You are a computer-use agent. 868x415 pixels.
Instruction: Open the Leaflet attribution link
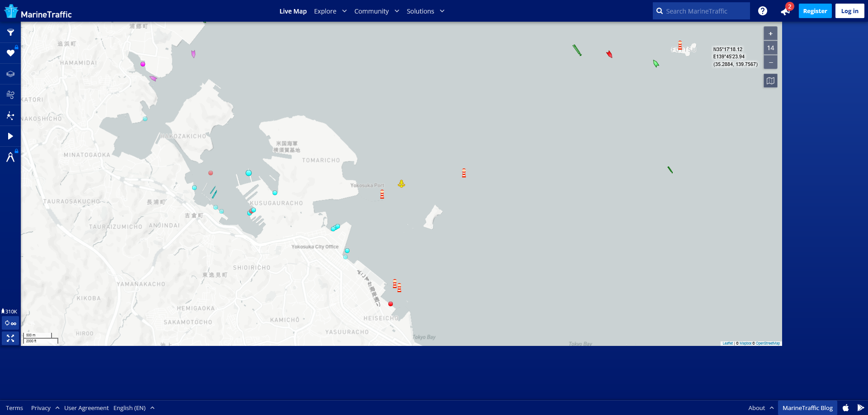tap(728, 343)
